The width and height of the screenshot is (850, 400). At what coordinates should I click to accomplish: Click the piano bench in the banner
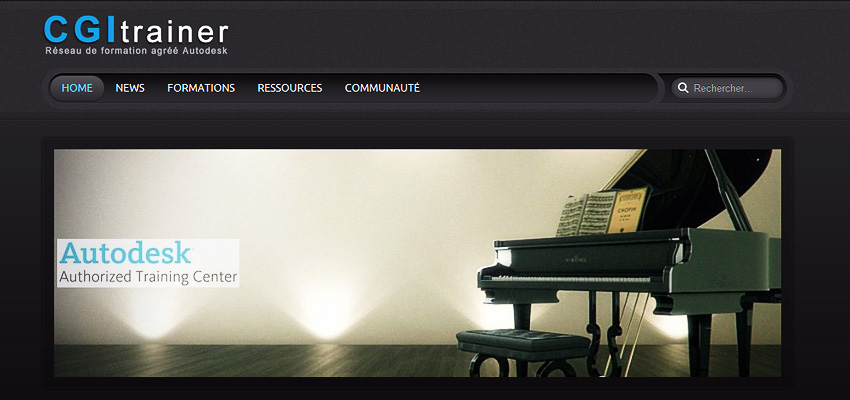(x=524, y=351)
